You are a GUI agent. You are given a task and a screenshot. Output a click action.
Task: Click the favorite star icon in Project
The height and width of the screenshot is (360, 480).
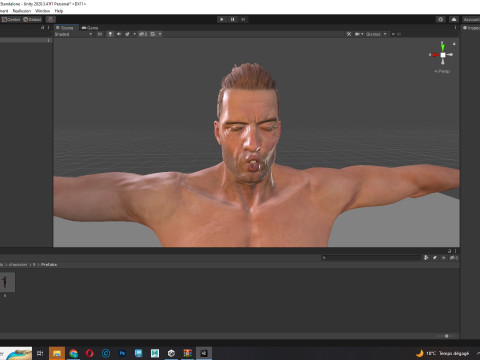443,257
